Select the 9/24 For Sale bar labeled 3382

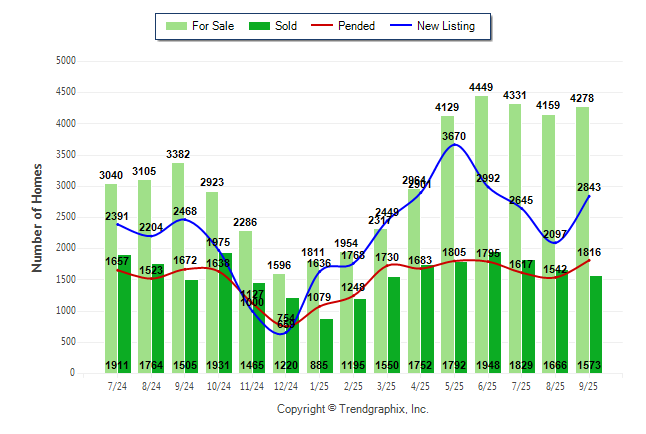click(x=178, y=268)
